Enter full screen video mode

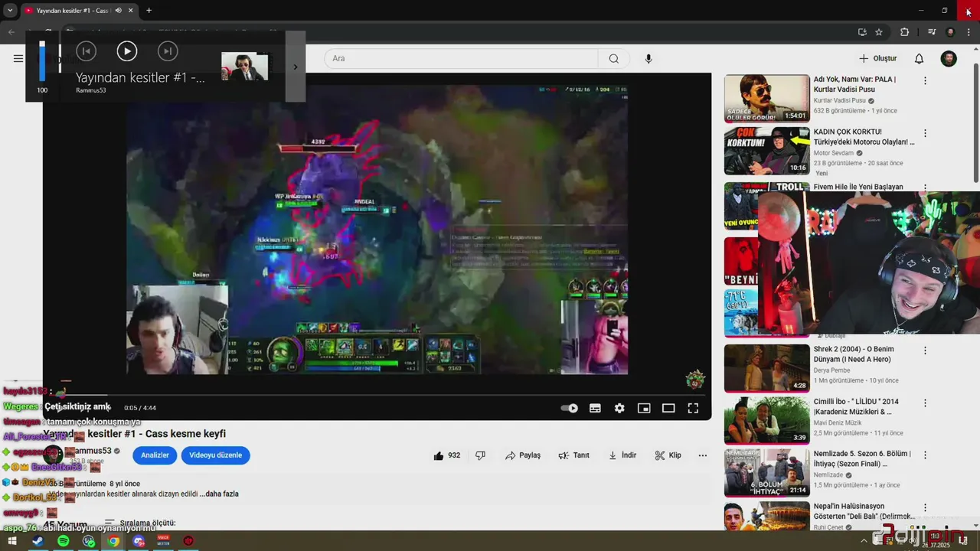[x=693, y=409]
